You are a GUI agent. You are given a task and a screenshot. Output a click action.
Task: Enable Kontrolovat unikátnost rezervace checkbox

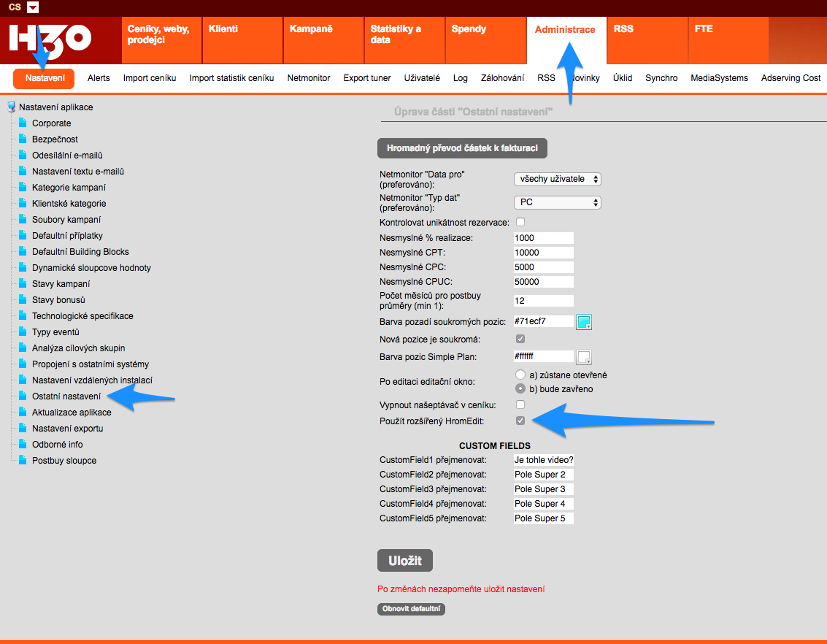(x=520, y=222)
